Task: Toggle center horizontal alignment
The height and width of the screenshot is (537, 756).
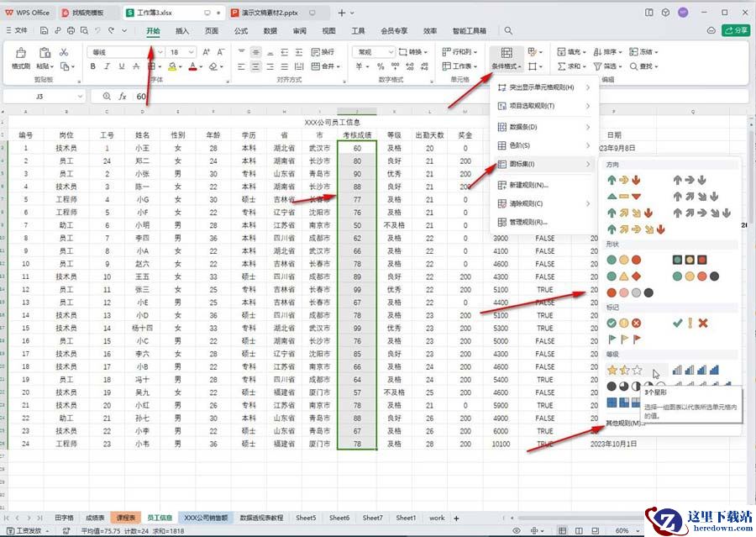Action: (256, 66)
